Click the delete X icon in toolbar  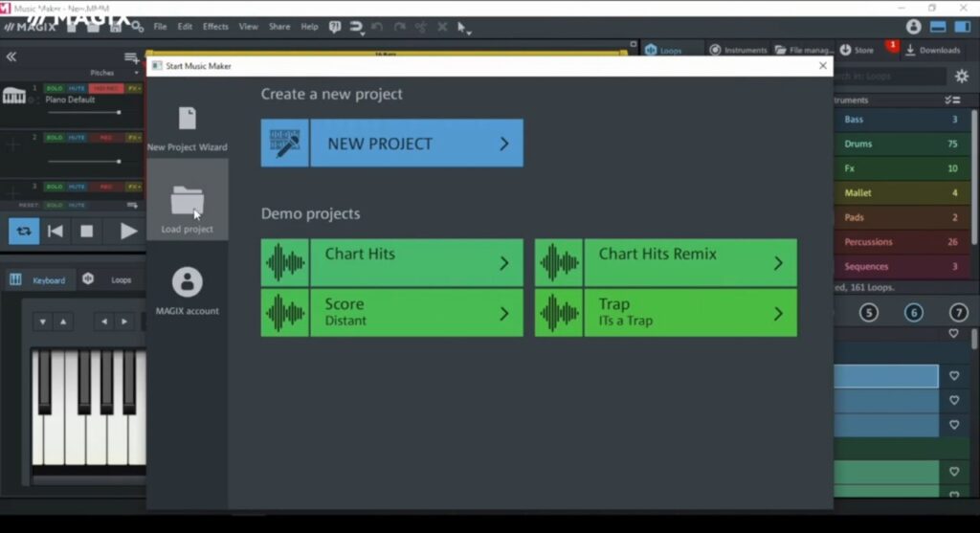pos(442,27)
